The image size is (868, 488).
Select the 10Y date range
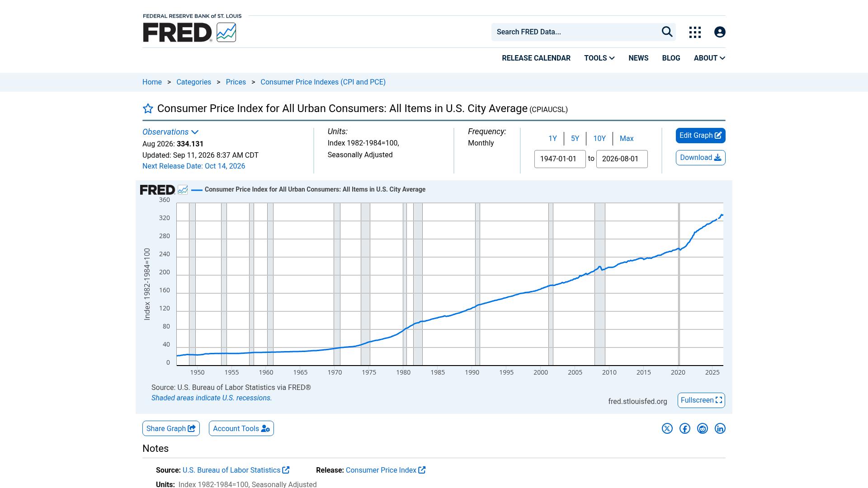point(599,138)
